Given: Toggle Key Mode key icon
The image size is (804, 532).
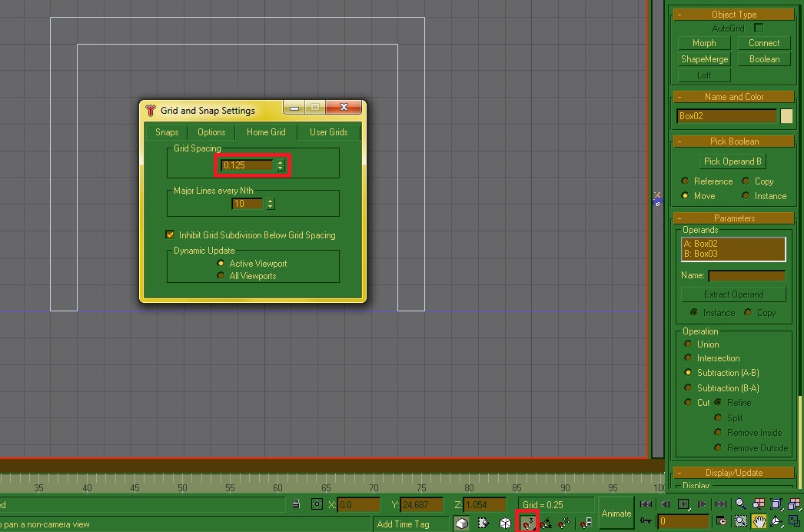Looking at the screenshot, I should coord(646,521).
